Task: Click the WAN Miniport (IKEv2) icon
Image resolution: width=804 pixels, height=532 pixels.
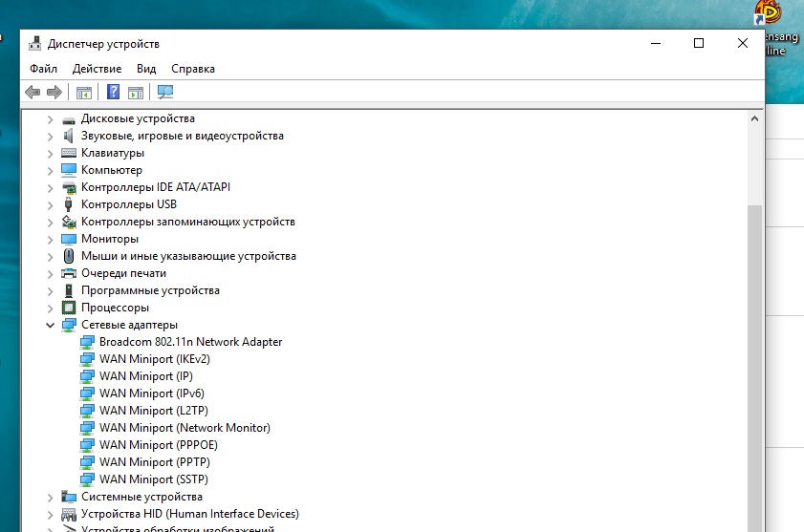Action: click(x=87, y=359)
